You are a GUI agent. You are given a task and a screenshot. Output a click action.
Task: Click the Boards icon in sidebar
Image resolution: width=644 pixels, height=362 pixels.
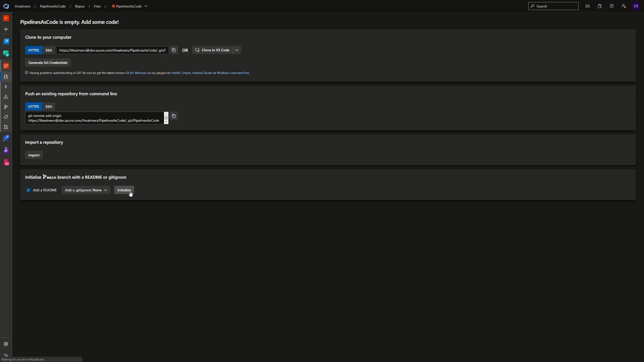6,53
